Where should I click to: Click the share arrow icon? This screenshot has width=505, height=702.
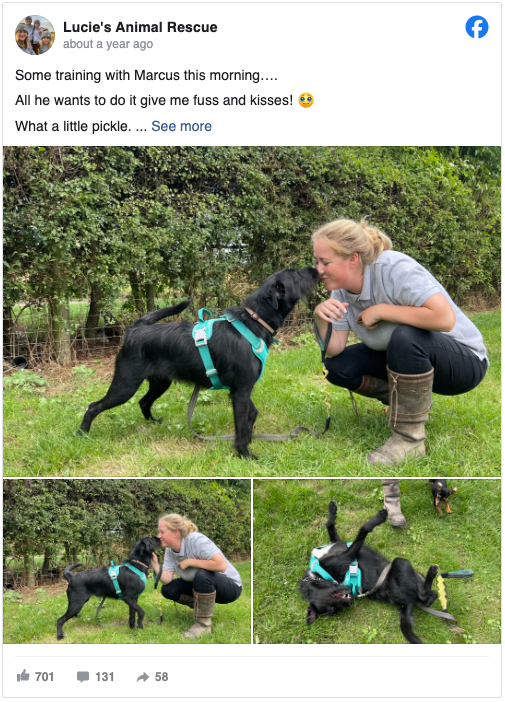(x=142, y=677)
